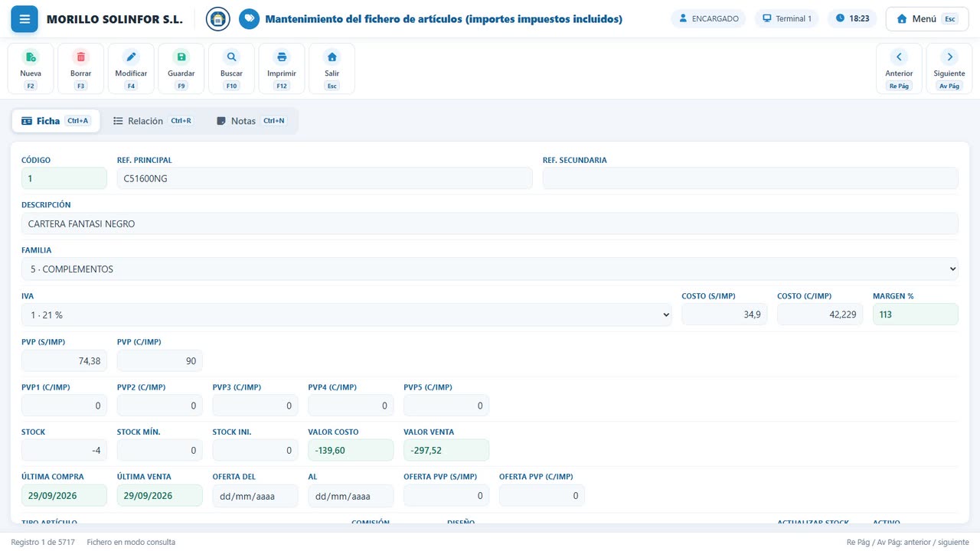Click the PVP5 (C/IMP) field

(x=446, y=406)
